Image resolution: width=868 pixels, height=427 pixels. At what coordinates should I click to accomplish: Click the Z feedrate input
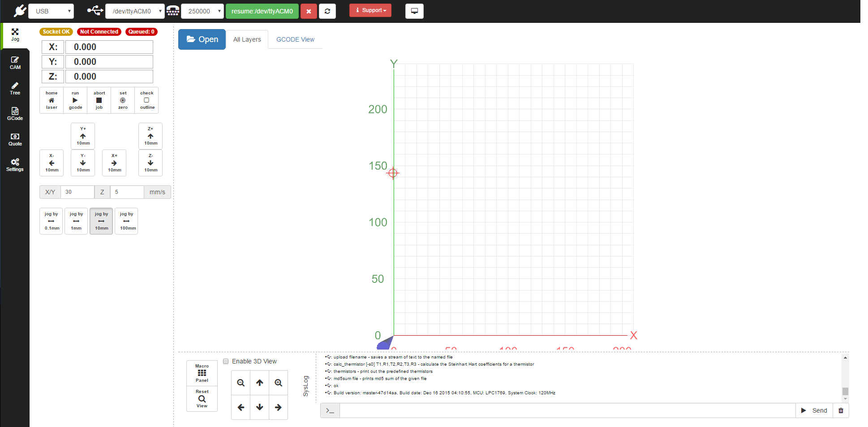127,192
